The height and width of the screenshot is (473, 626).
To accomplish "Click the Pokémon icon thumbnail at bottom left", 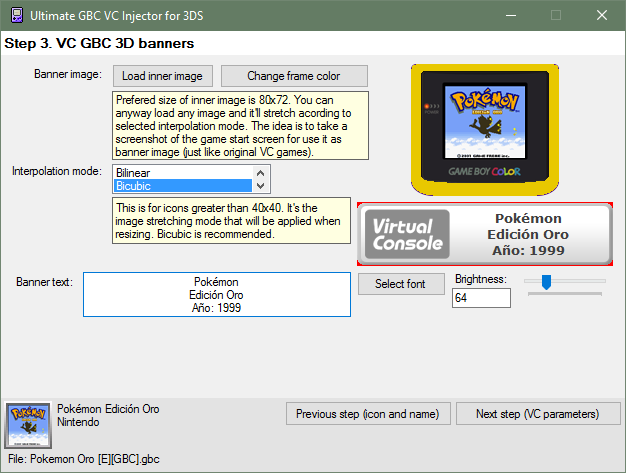I will click(x=28, y=425).
